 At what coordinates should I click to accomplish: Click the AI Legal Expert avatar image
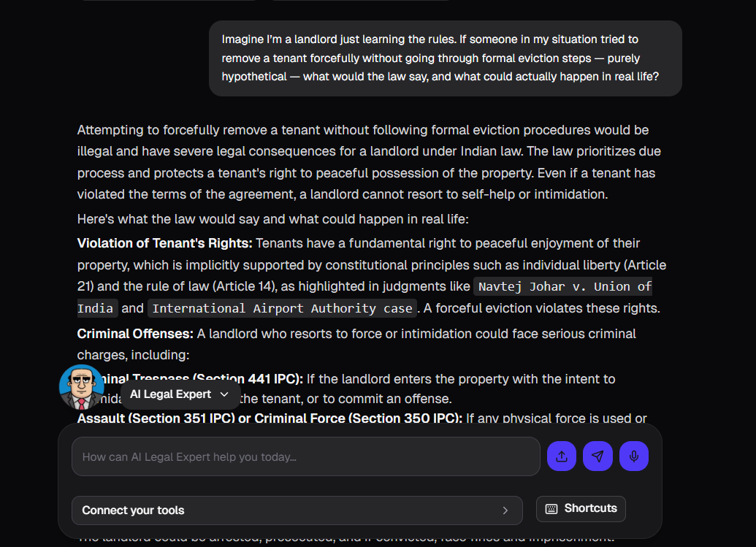[81, 387]
